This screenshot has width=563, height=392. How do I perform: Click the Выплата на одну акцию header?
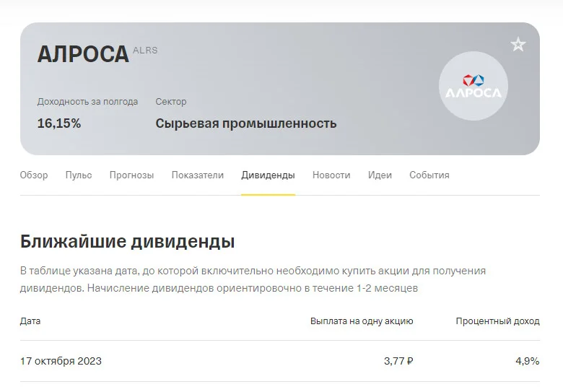pyautogui.click(x=362, y=321)
